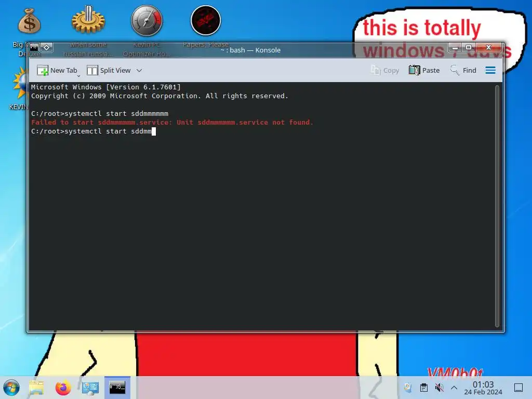The height and width of the screenshot is (399, 532).
Task: Expand hidden system tray icons arrow
Action: 454,388
